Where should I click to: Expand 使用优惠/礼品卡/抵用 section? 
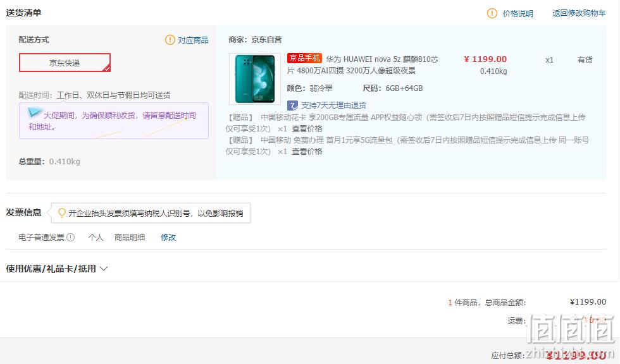[56, 269]
